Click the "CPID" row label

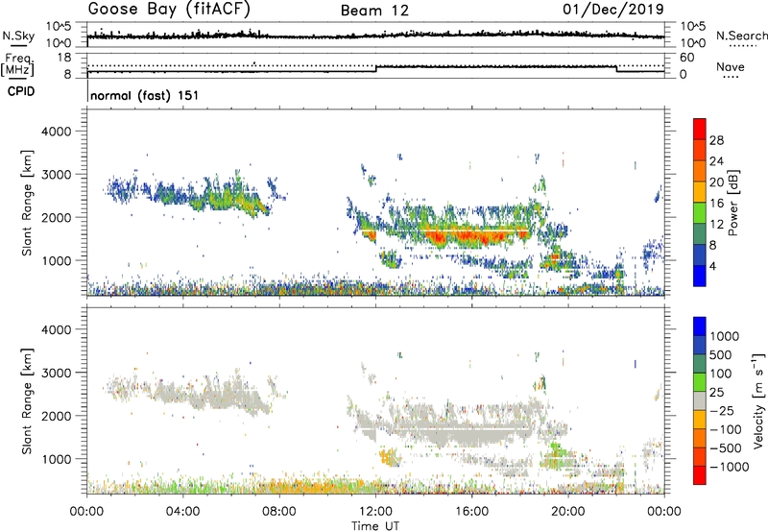point(21,91)
